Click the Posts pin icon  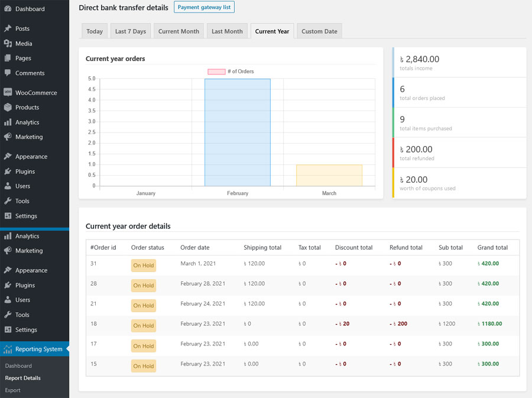coord(8,28)
